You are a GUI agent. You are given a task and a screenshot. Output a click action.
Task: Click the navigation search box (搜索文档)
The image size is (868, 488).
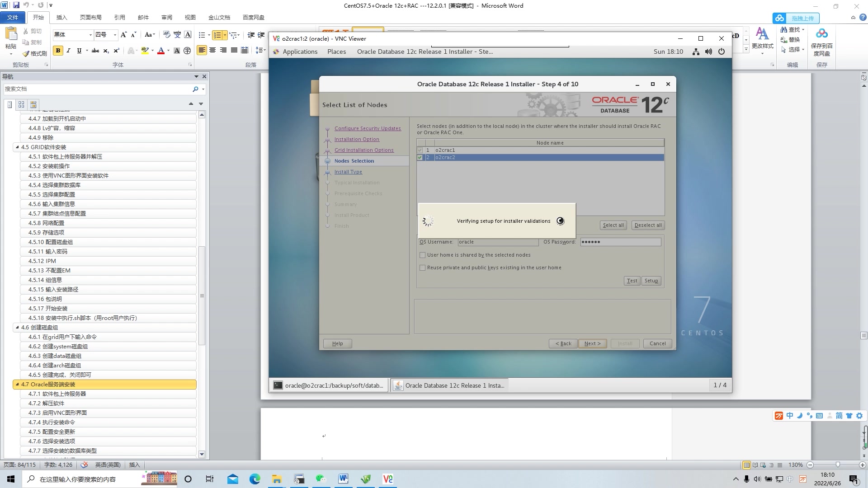(97, 89)
